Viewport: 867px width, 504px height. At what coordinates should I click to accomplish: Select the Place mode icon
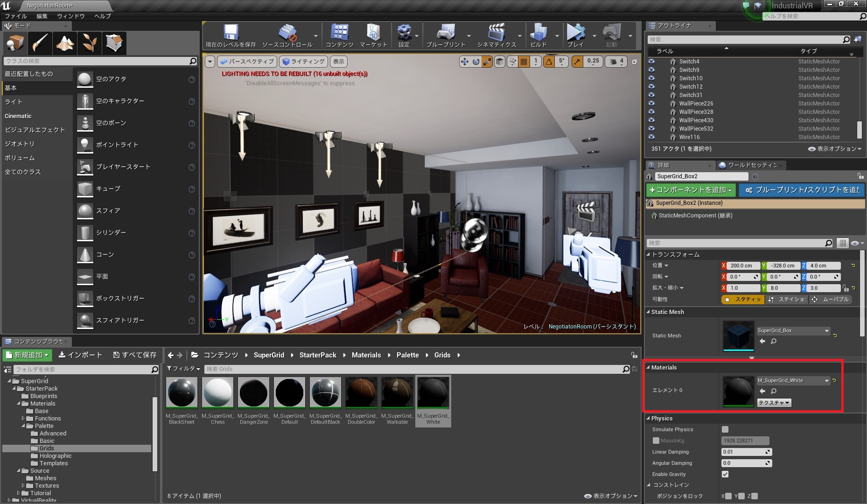[15, 43]
